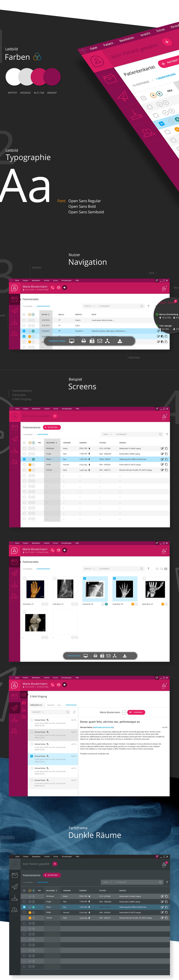Click the share icon in the Navigation window's action bar

(x=107, y=341)
